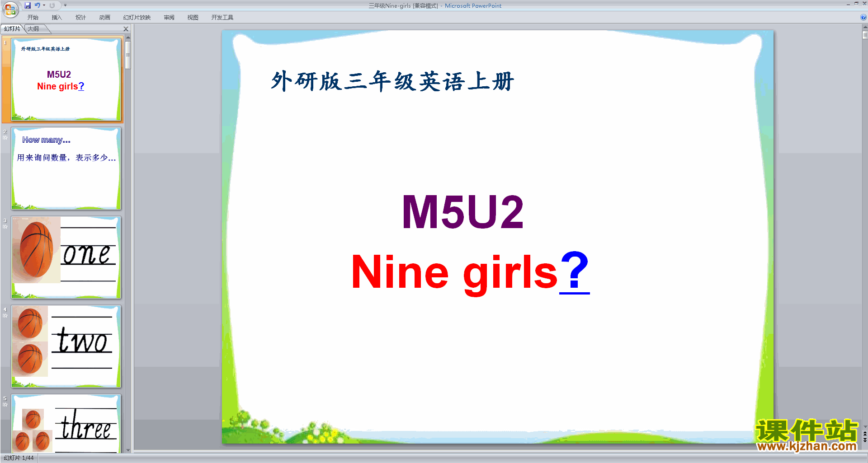This screenshot has width=868, height=463.
Task: Open the Office button menu
Action: click(10, 9)
